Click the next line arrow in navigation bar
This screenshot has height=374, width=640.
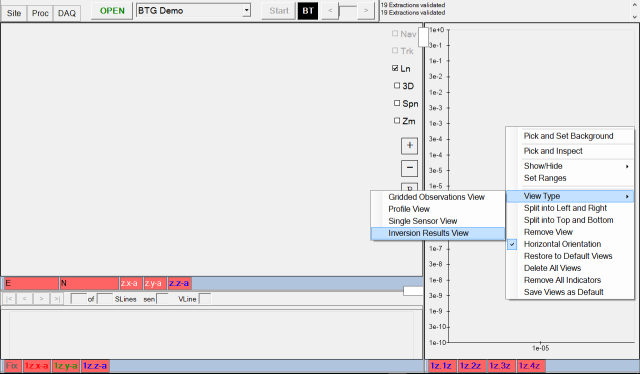tap(41, 299)
